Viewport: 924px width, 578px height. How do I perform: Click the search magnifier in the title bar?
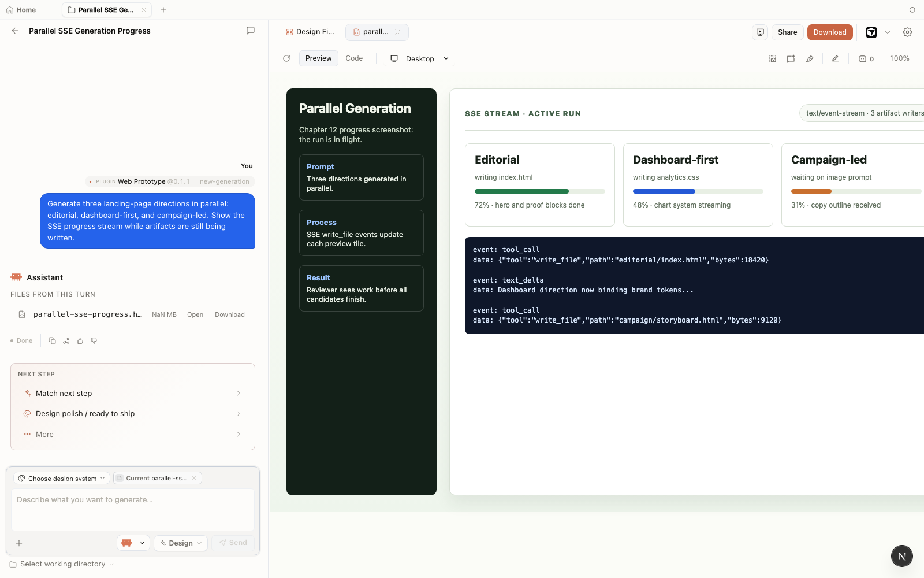[913, 10]
